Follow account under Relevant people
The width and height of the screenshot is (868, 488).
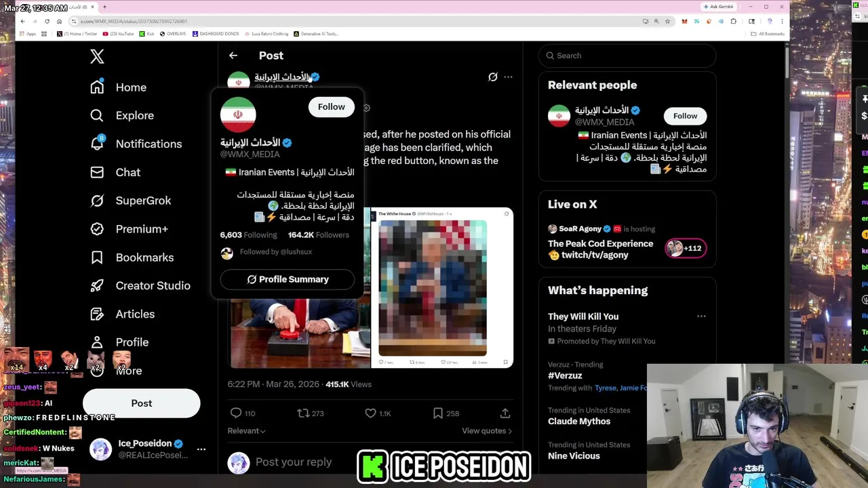[685, 116]
